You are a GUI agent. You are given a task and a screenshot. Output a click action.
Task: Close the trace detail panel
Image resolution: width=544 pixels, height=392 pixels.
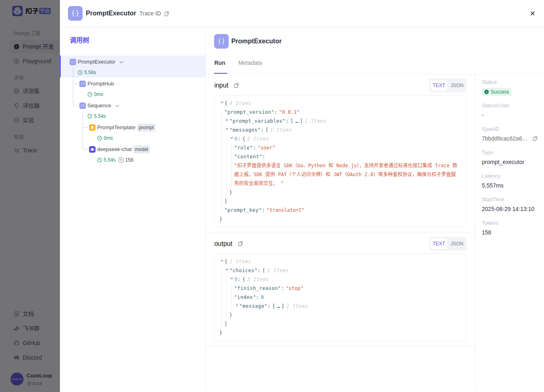532,13
